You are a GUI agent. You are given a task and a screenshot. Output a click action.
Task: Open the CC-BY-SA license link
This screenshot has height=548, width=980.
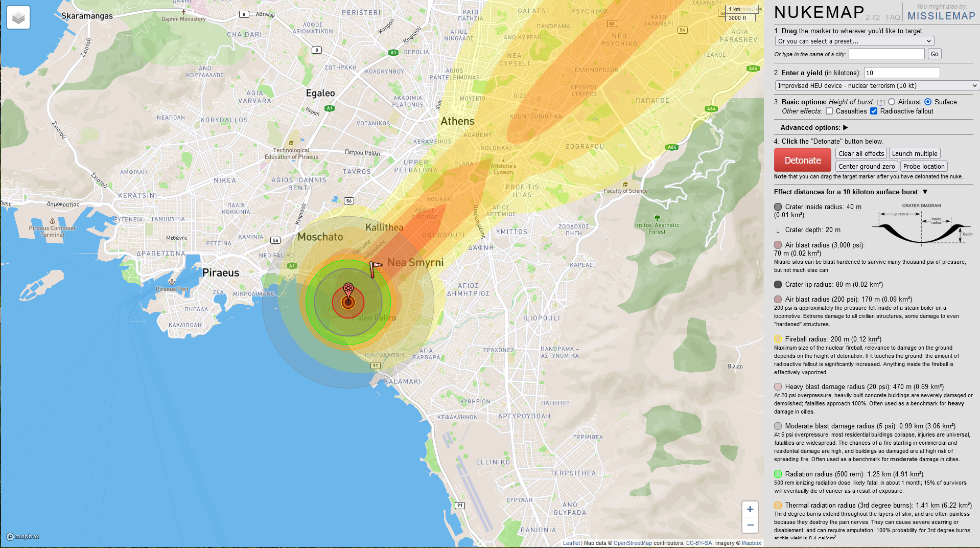[698, 543]
